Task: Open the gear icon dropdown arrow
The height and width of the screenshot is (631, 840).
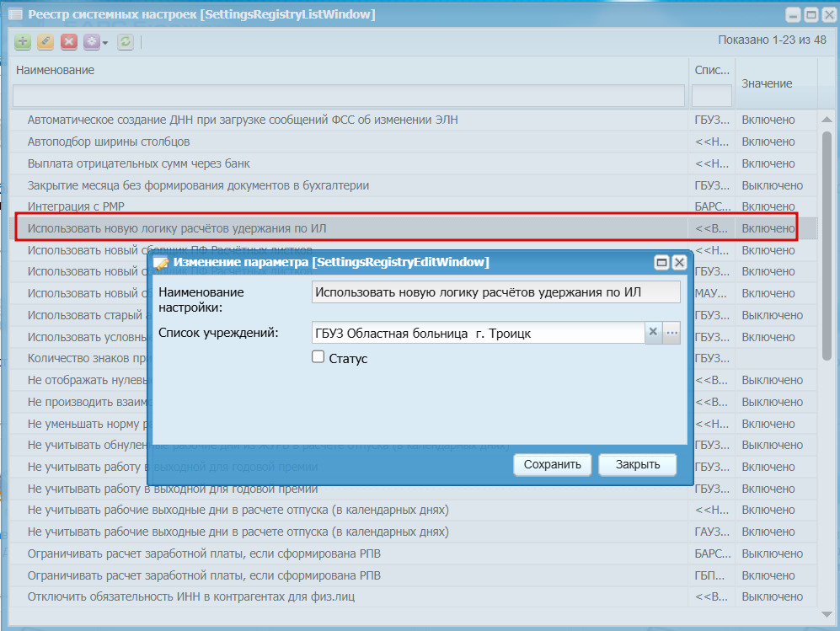Action: pyautogui.click(x=105, y=43)
